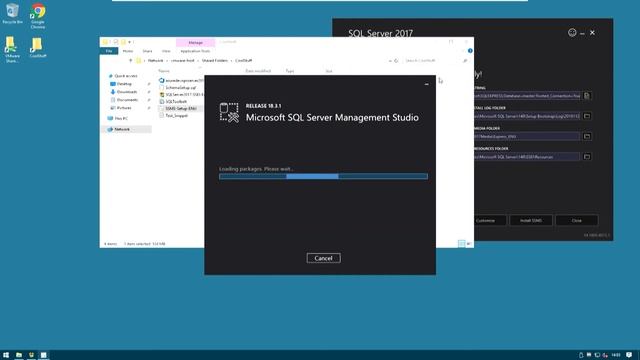The height and width of the screenshot is (360, 640).
Task: Click feedback smiley icon in SQL Server window
Action: 572,33
